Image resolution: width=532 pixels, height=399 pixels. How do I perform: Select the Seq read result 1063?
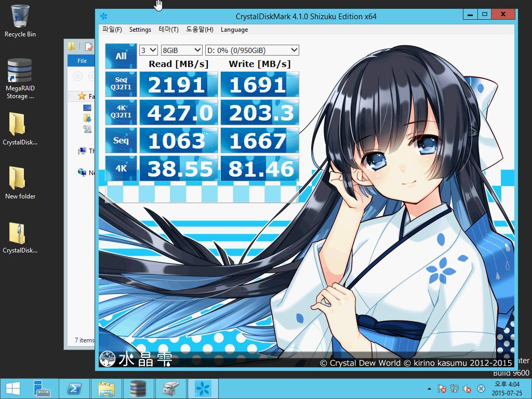[x=179, y=140]
